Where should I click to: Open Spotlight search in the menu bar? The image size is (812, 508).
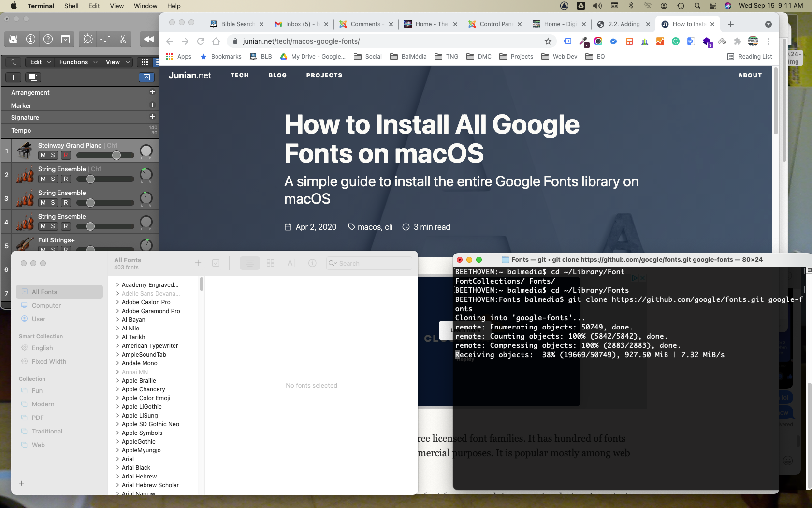click(697, 6)
